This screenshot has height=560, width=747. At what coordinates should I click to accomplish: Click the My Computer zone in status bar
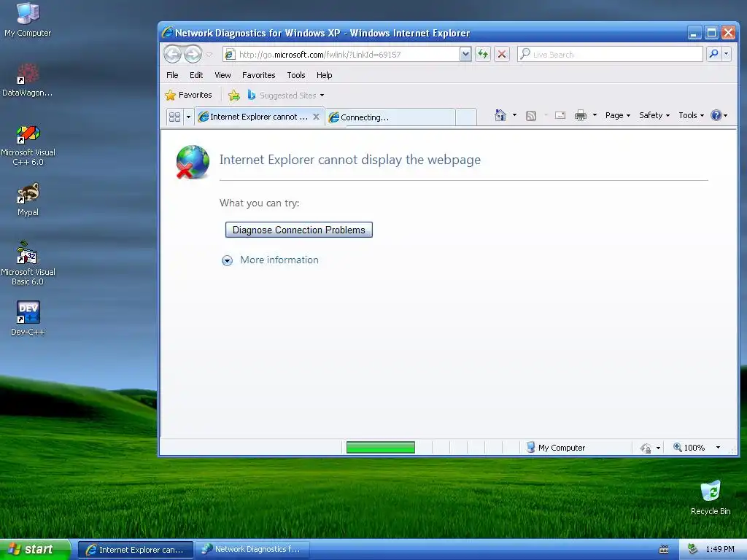point(556,448)
